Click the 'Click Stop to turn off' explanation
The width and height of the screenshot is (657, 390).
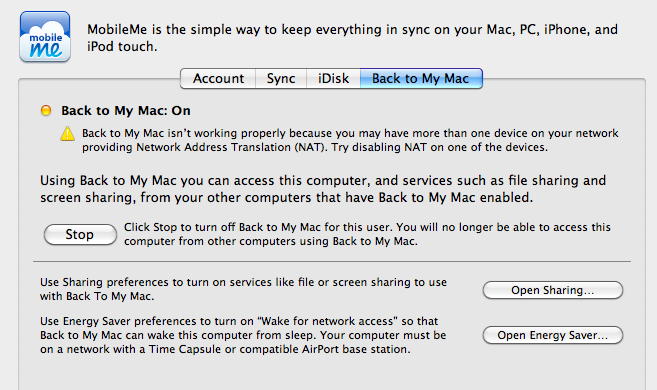(367, 234)
